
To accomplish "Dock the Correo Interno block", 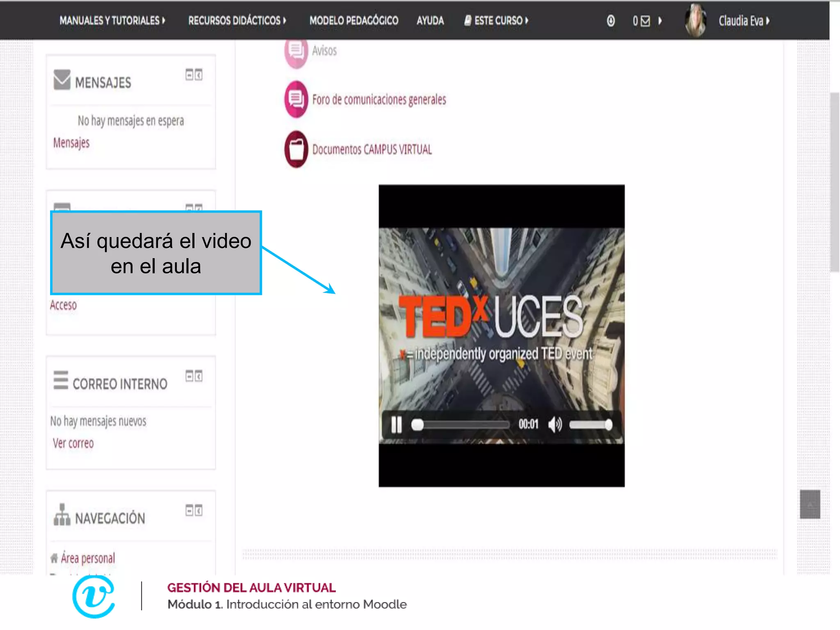I will pos(199,376).
